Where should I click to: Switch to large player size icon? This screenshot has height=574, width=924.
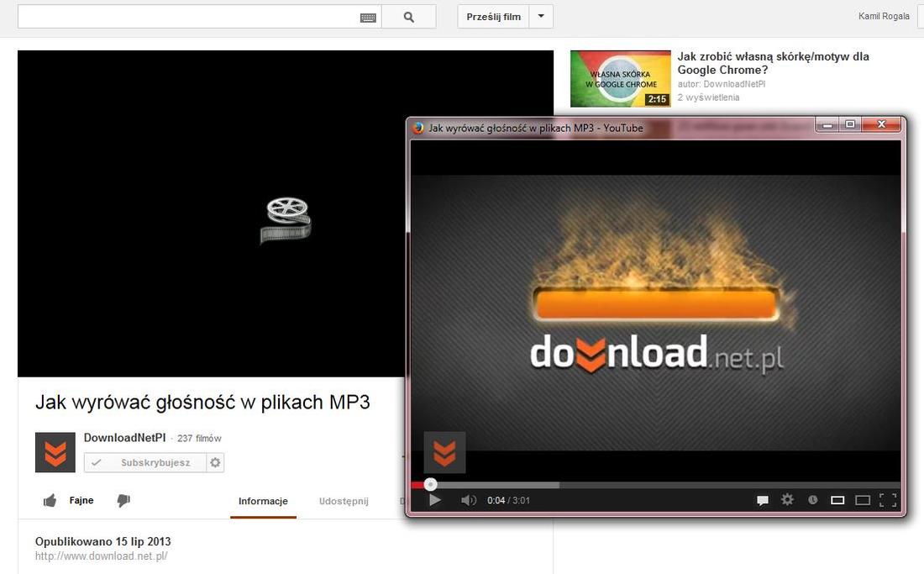[x=863, y=500]
